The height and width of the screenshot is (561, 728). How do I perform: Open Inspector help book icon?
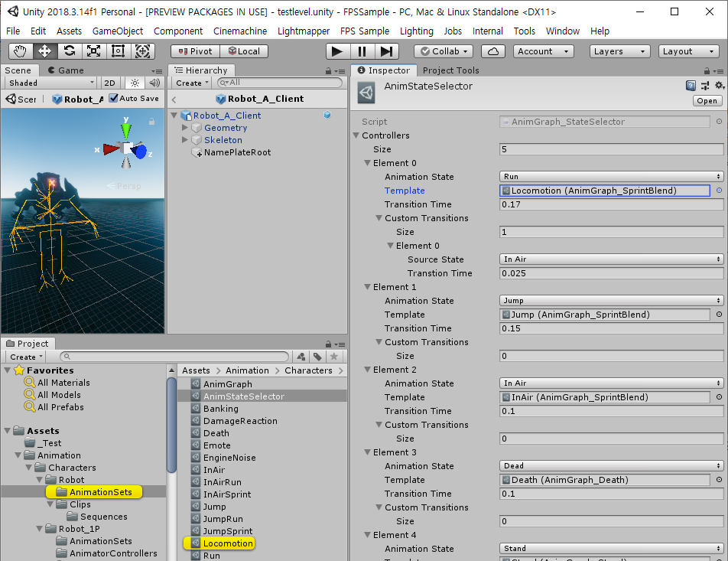(x=691, y=86)
